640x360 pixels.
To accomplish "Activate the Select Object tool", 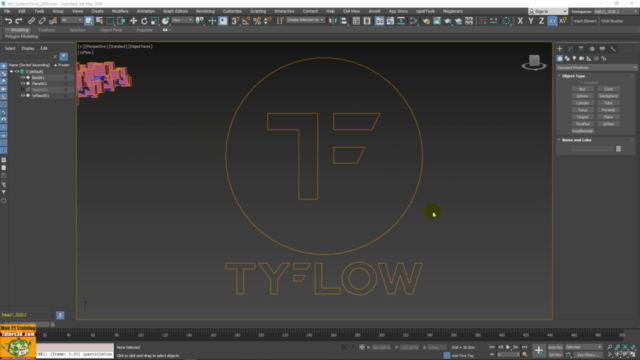I will pyautogui.click(x=89, y=21).
